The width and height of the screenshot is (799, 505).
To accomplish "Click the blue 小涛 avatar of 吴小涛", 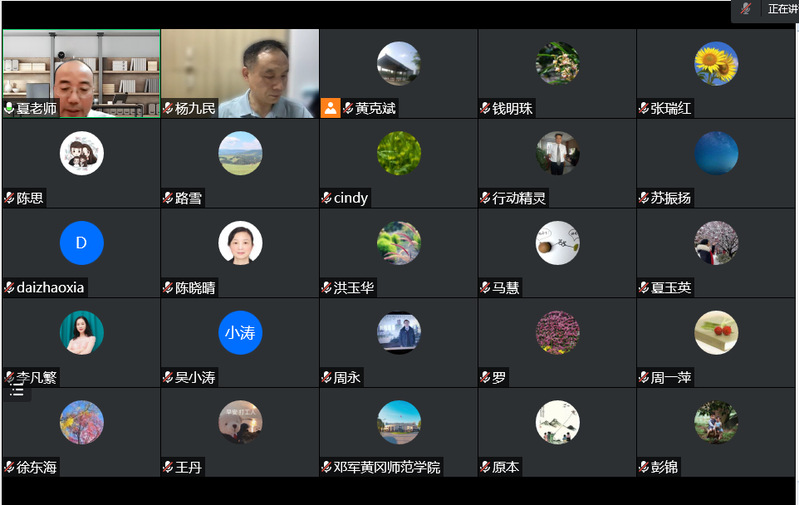I will tap(240, 333).
